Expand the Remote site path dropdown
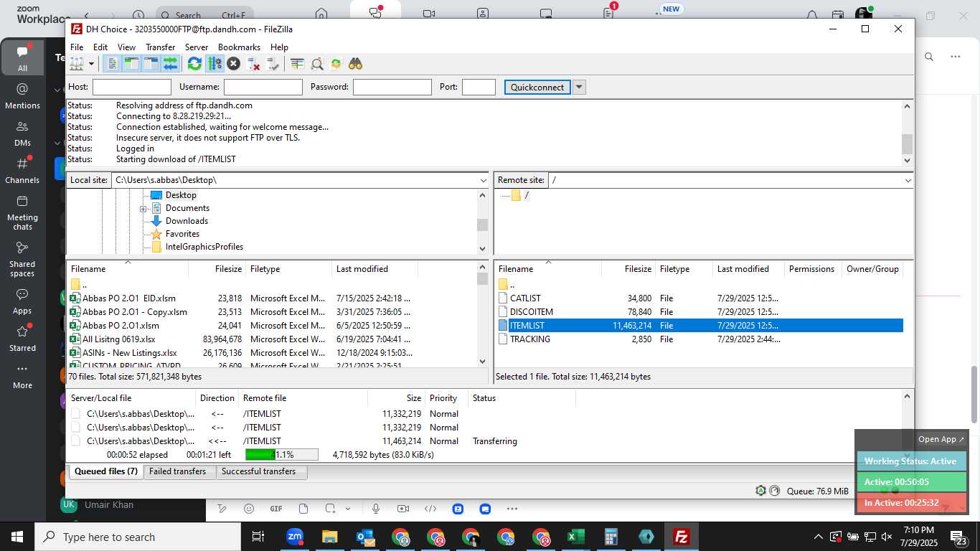The height and width of the screenshot is (551, 980). tap(908, 180)
